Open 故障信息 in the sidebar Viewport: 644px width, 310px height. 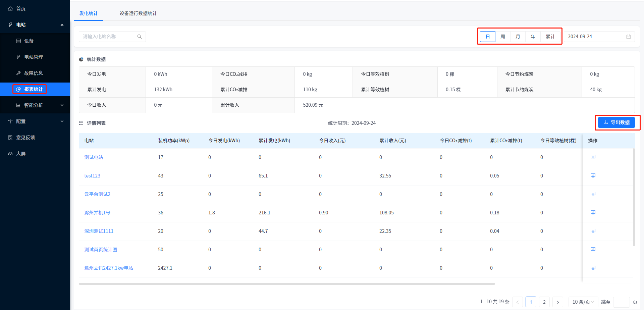pyautogui.click(x=34, y=73)
